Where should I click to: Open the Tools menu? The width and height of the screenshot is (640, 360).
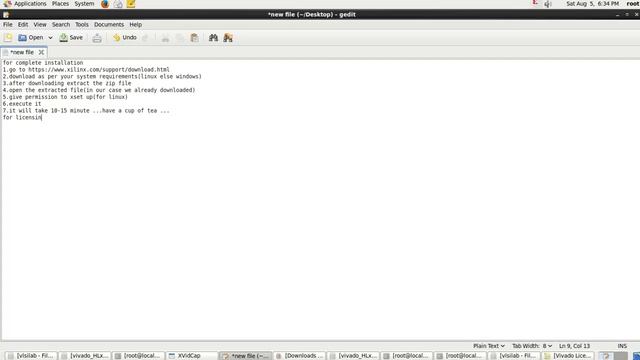(x=82, y=24)
